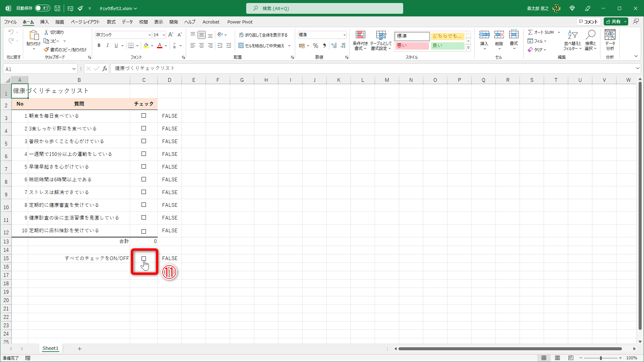Switch to the データ (Data) tab

coord(127,22)
